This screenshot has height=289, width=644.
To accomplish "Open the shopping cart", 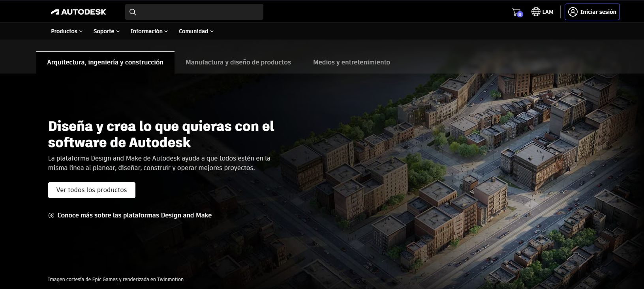I will point(517,12).
